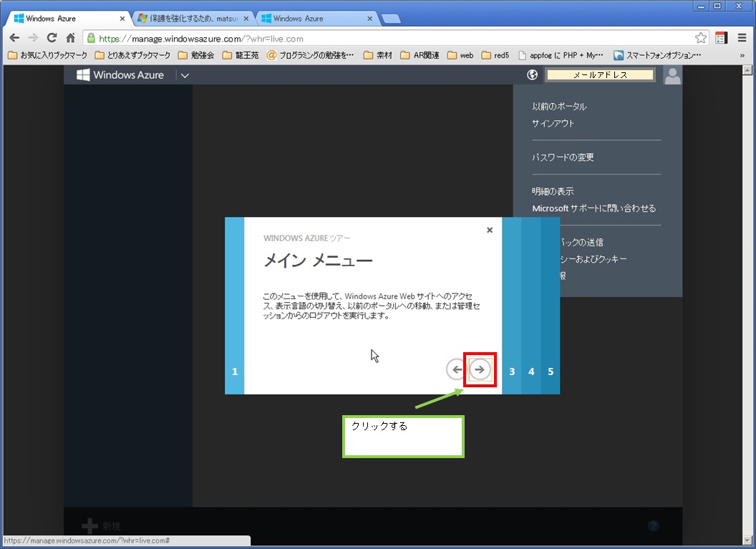The image size is (756, 549).
Task: Open the appfog に PHP bookmark
Action: (x=561, y=55)
